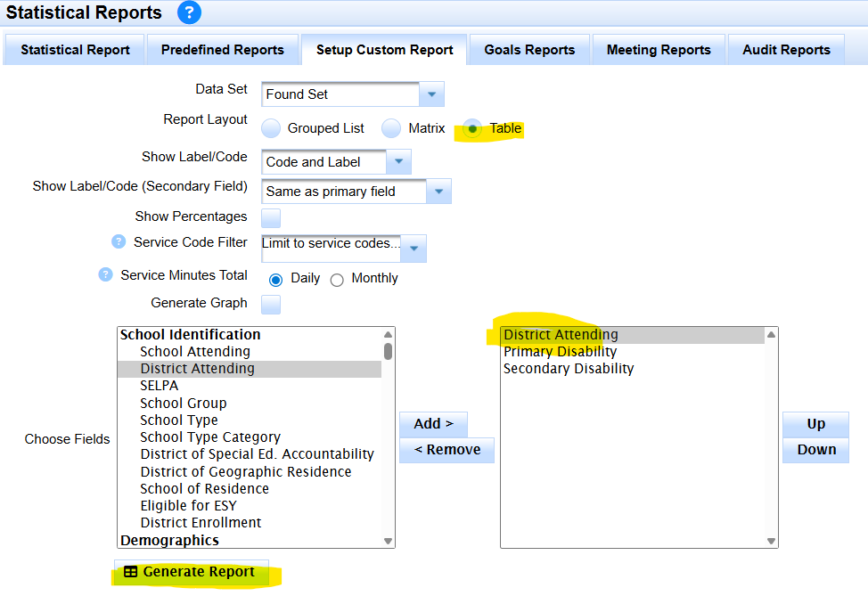868x596 pixels.
Task: Click the blue help question mark icon
Action: click(189, 13)
